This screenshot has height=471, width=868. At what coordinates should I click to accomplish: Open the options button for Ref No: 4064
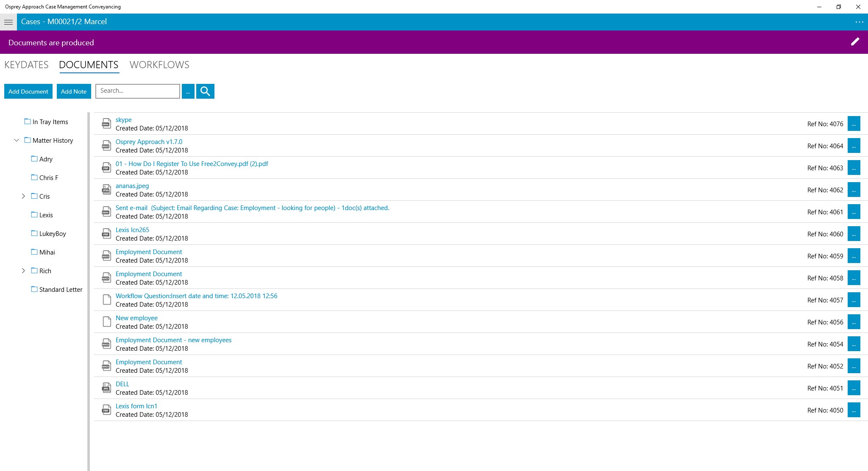coord(854,146)
